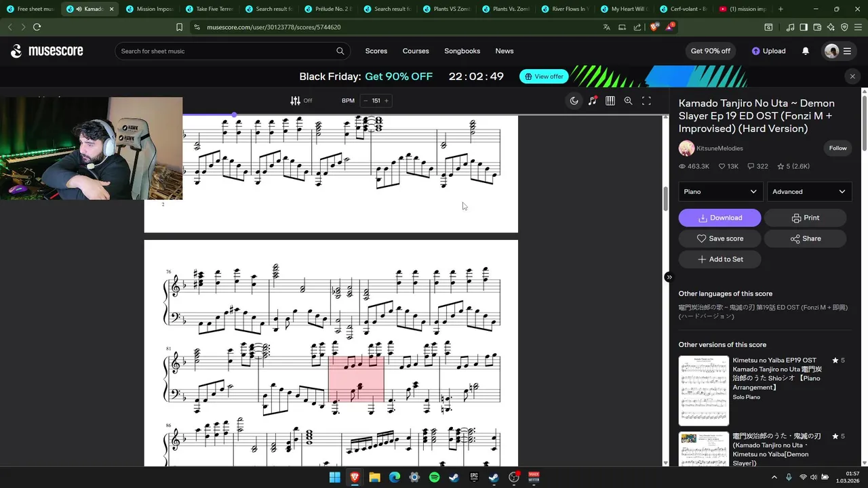This screenshot has height=488, width=868.
Task: Click the right sidebar scrollbar thumb
Action: tap(864, 125)
